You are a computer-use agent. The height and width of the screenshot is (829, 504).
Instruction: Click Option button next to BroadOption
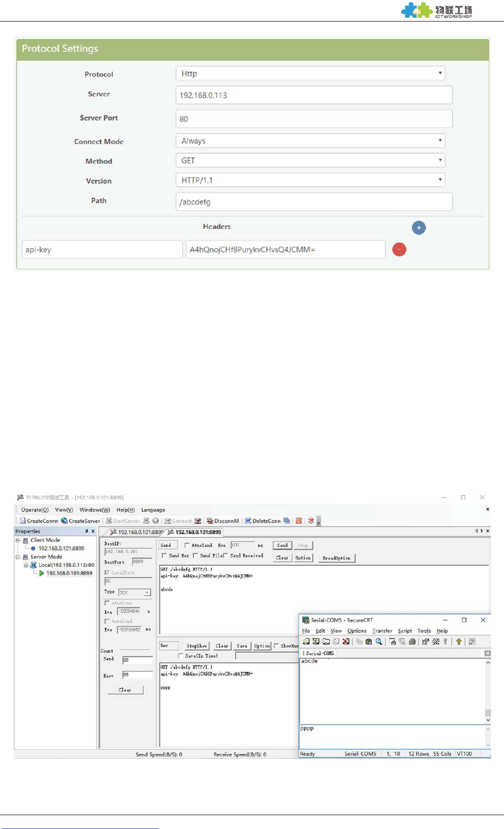pyautogui.click(x=303, y=558)
